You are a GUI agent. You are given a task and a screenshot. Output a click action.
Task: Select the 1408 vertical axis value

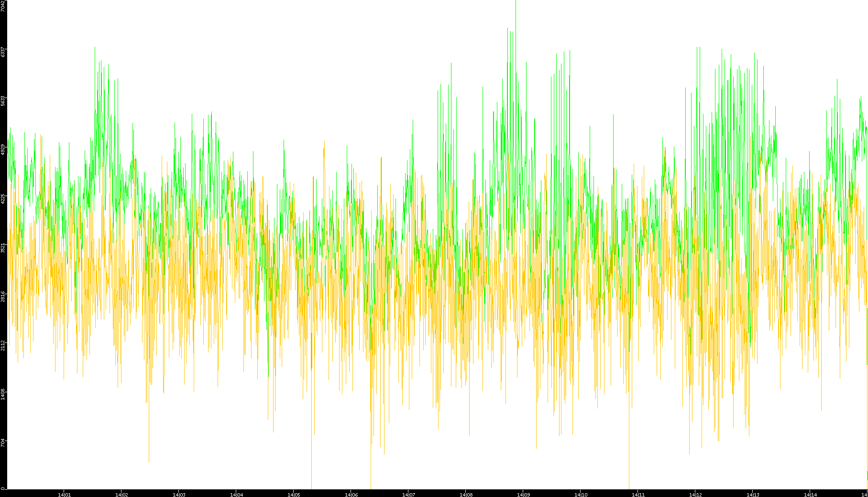[3, 395]
